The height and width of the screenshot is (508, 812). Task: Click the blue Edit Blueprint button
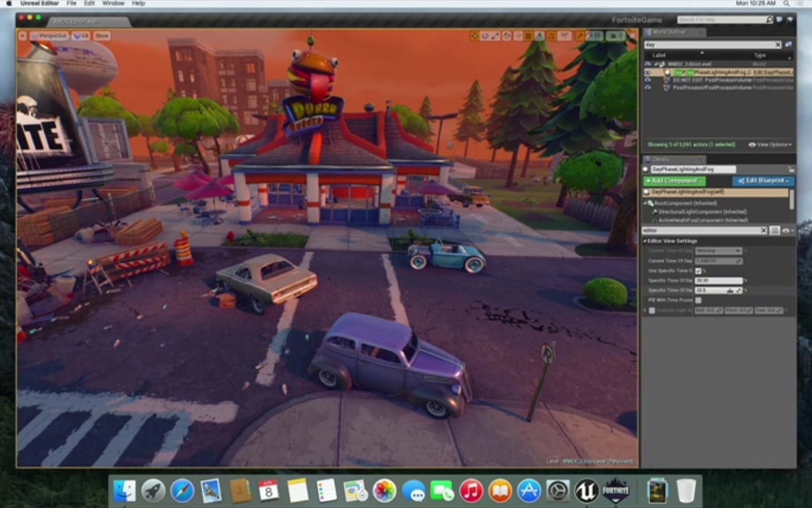pyautogui.click(x=764, y=181)
